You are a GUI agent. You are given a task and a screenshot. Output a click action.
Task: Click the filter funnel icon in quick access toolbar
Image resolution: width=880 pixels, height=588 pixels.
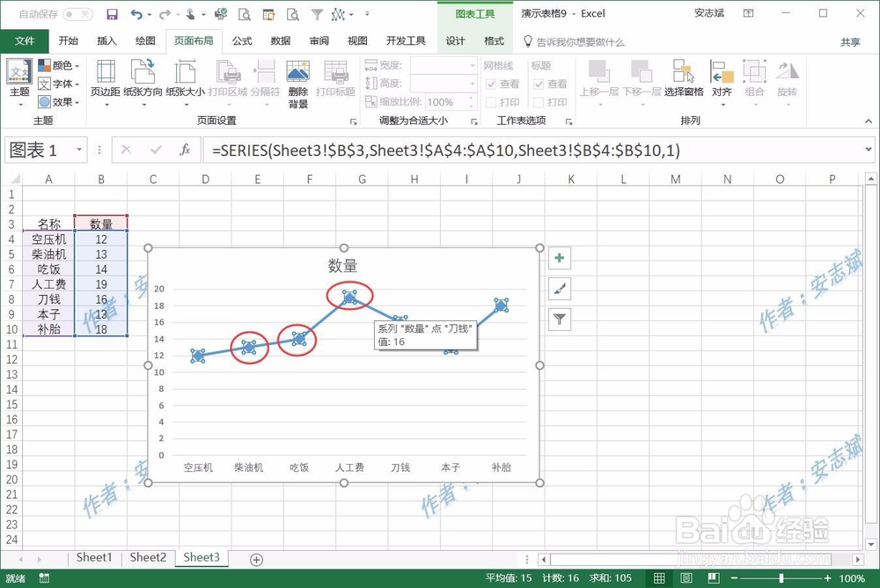(x=317, y=15)
